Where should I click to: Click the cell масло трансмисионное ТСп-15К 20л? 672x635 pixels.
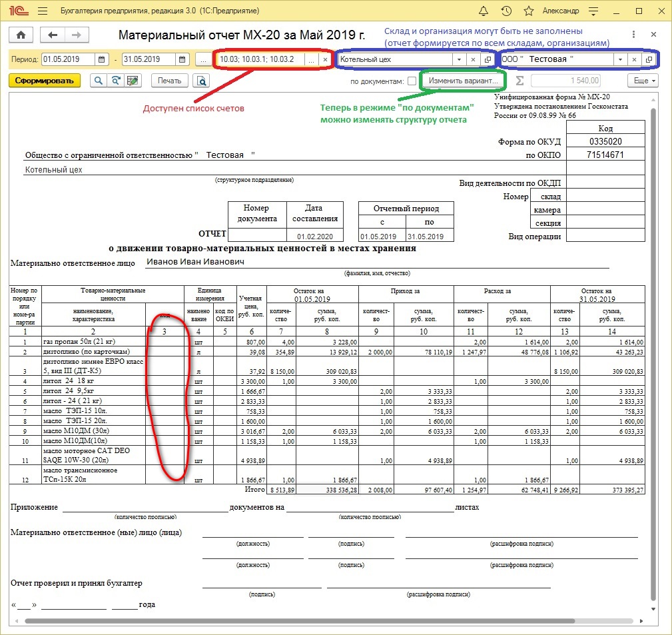point(93,474)
